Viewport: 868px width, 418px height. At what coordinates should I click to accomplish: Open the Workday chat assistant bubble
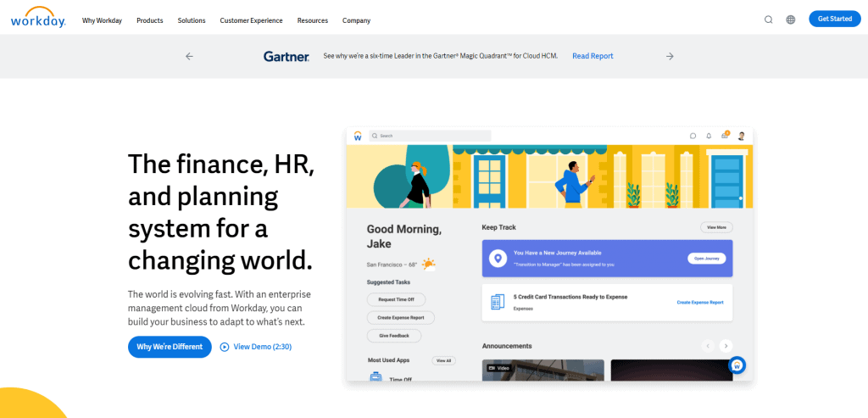pos(737,365)
